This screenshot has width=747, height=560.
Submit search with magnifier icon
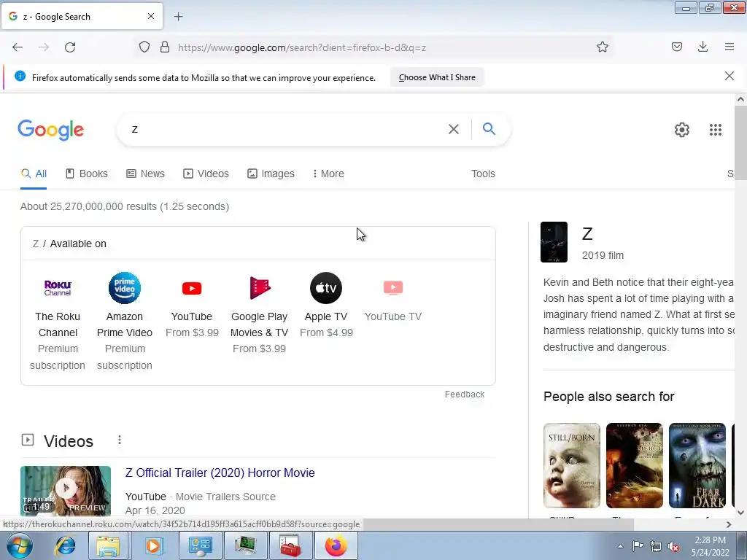[489, 128]
